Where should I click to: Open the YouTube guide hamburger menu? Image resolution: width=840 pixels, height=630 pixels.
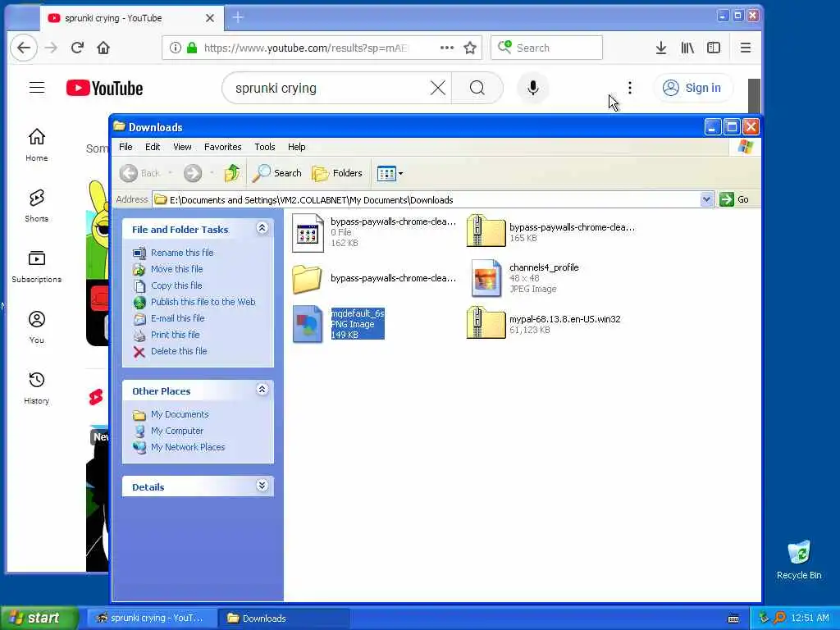pyautogui.click(x=37, y=88)
